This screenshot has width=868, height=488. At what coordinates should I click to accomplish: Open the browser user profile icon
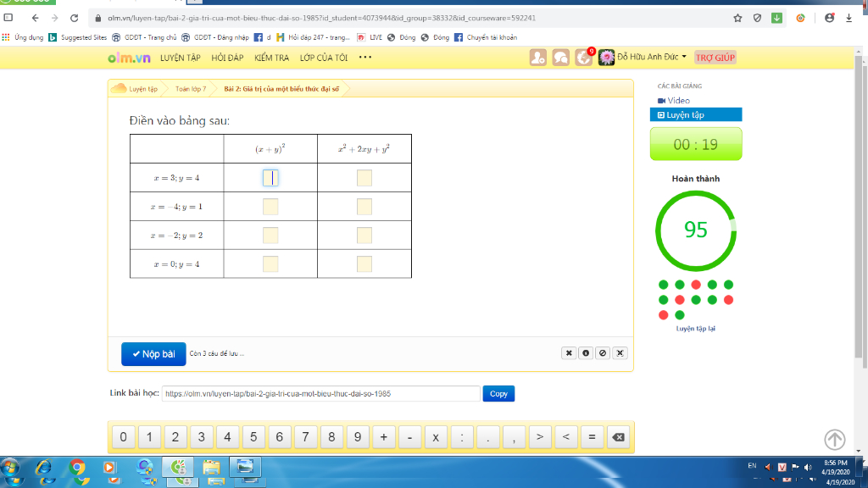829,18
